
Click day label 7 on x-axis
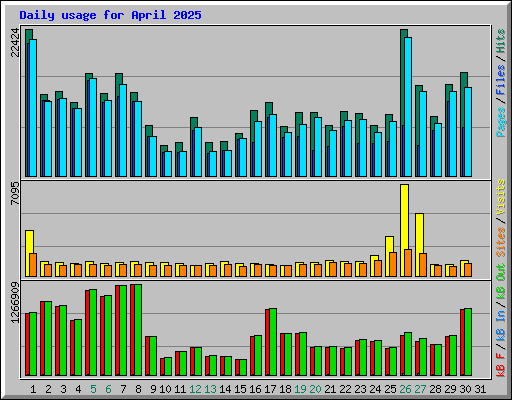click(123, 389)
